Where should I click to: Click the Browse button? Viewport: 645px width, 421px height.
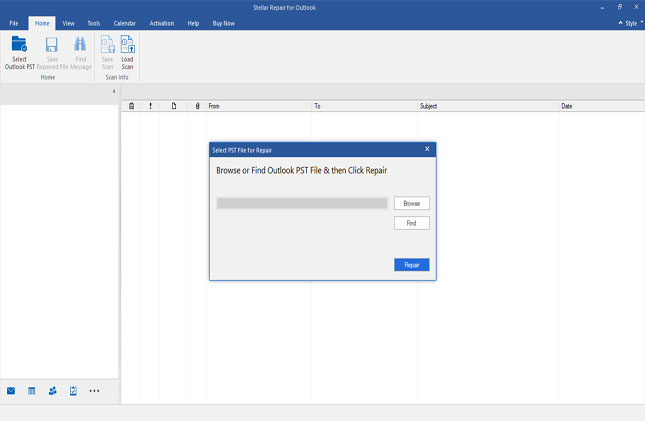click(411, 203)
